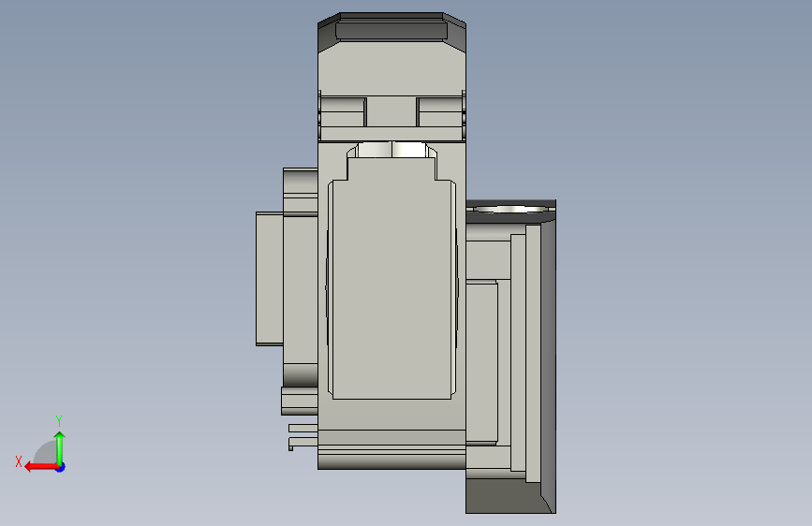Image resolution: width=812 pixels, height=526 pixels.
Task: Click the red X axis arrow
Action: (x=40, y=467)
